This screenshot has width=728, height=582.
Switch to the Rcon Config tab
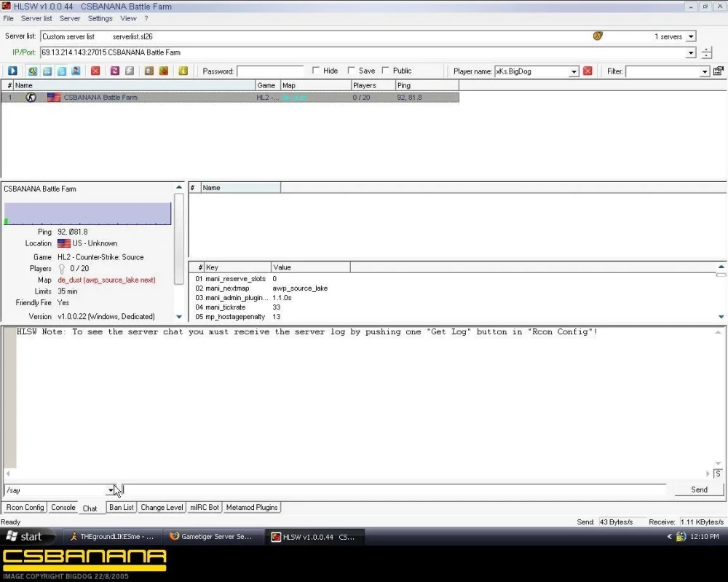(25, 507)
